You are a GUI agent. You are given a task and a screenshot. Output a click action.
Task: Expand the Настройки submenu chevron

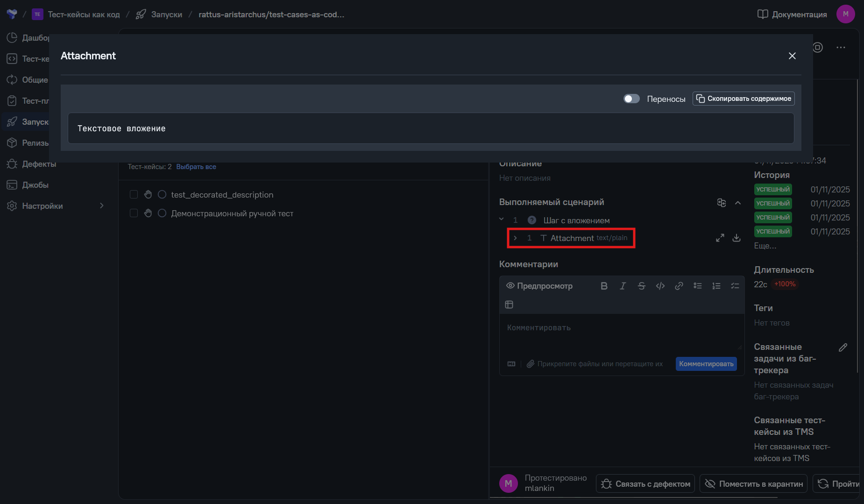point(102,206)
